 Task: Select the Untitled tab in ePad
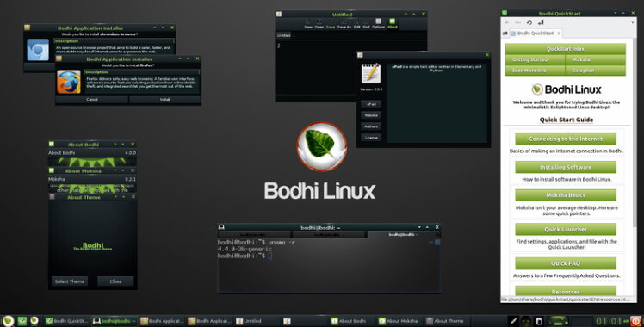click(x=284, y=35)
